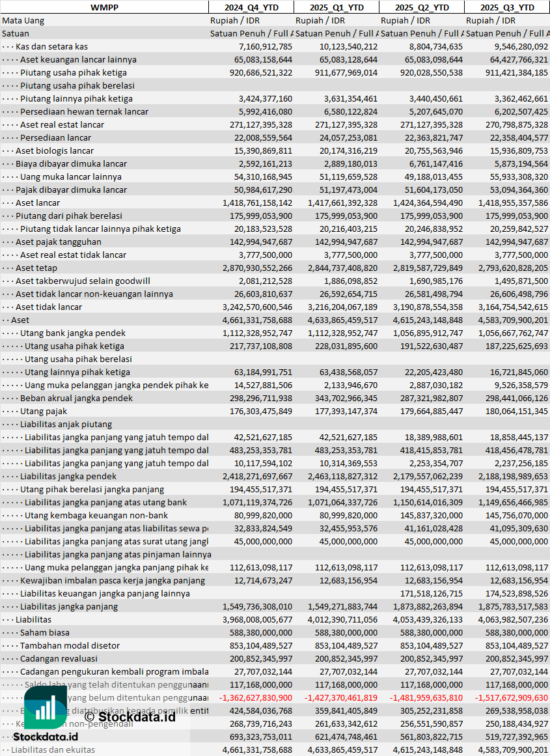Viewport: 550px width, 756px height.
Task: Select red value -1,517,672,909,630
Action: pos(512,697)
